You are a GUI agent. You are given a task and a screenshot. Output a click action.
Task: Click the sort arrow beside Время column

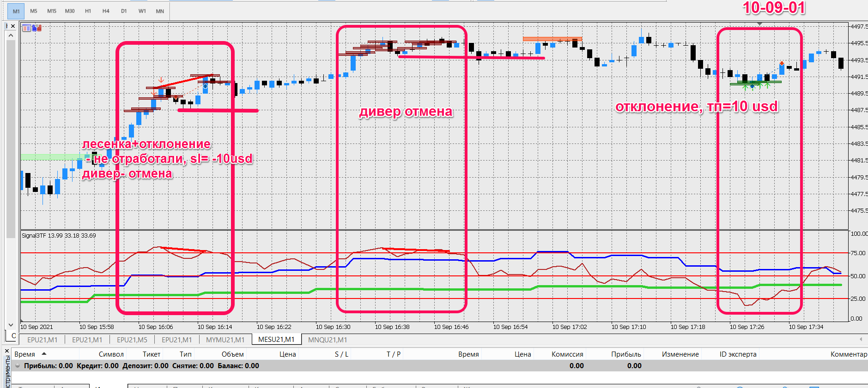(44, 354)
